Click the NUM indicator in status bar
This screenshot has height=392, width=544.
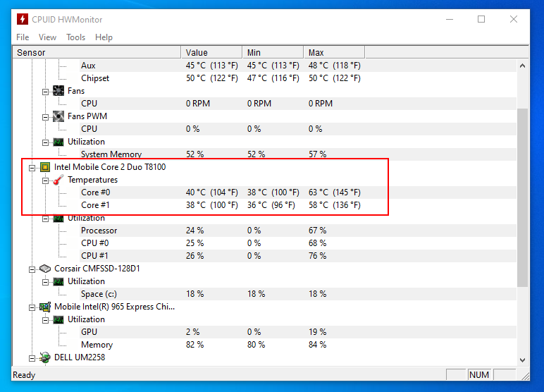479,375
